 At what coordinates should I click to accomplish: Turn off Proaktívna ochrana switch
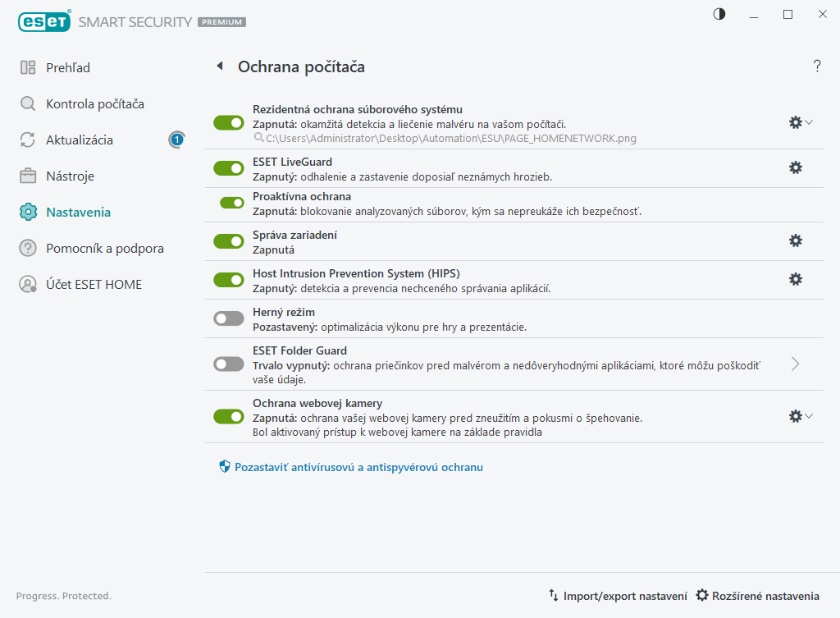point(232,203)
